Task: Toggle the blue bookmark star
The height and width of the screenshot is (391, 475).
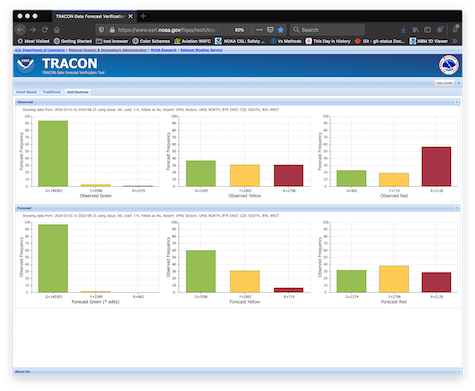Action: pos(281,30)
